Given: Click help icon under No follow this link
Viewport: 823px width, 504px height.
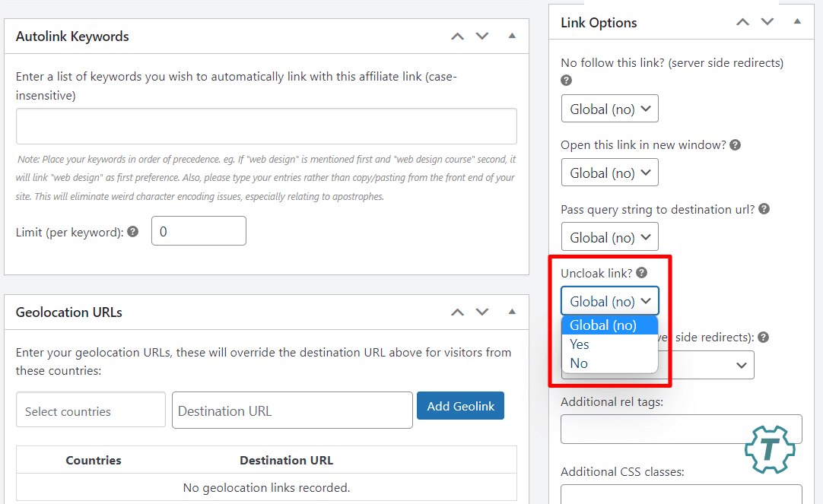Looking at the screenshot, I should pos(567,80).
